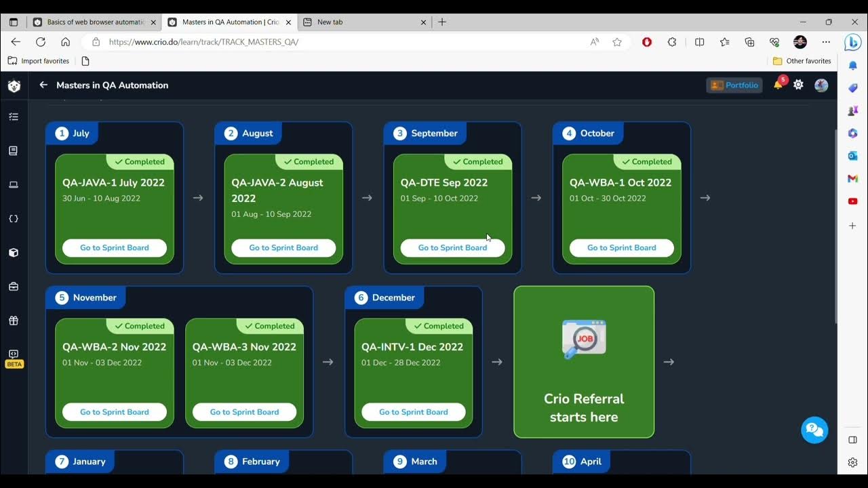Open the laptop icon in left sidebar
The image size is (868, 488).
click(x=14, y=184)
